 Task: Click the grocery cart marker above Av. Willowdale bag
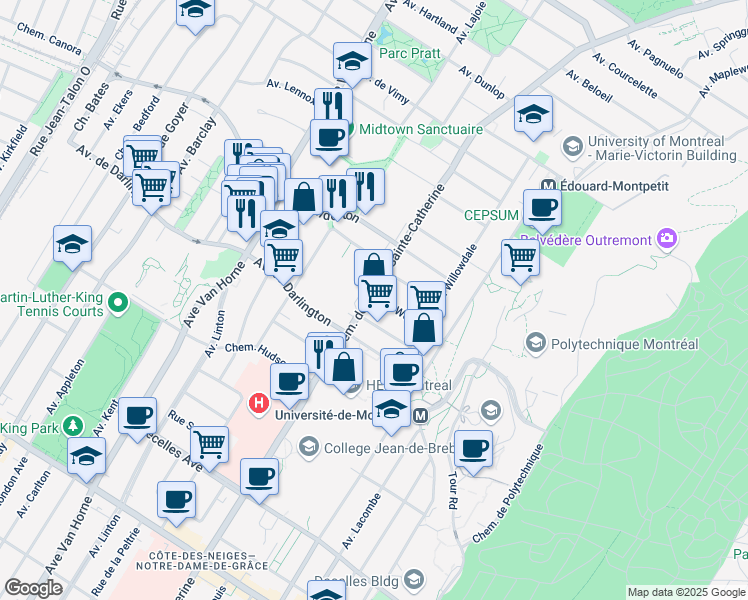pyautogui.click(x=426, y=297)
